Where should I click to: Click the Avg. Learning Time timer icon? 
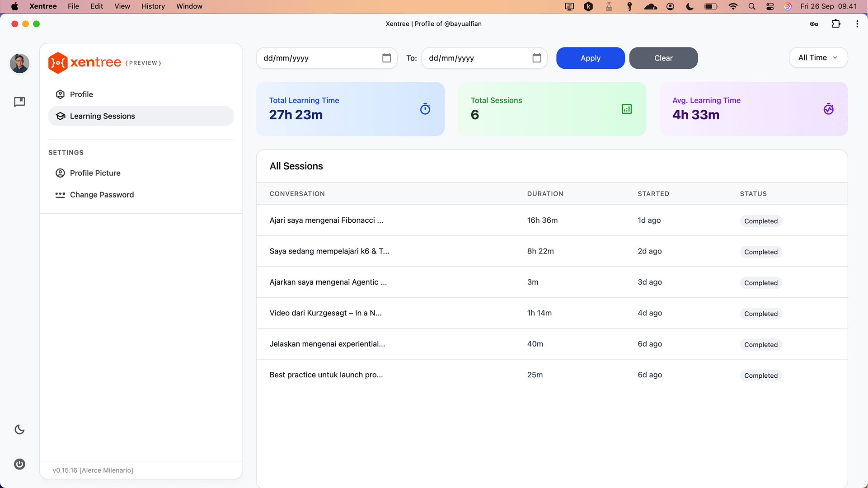pyautogui.click(x=828, y=109)
